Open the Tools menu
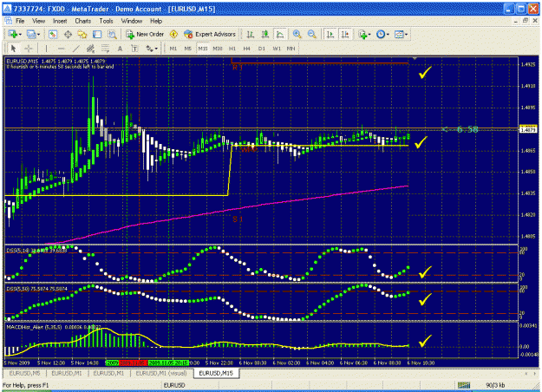The image size is (542, 392). [x=106, y=21]
